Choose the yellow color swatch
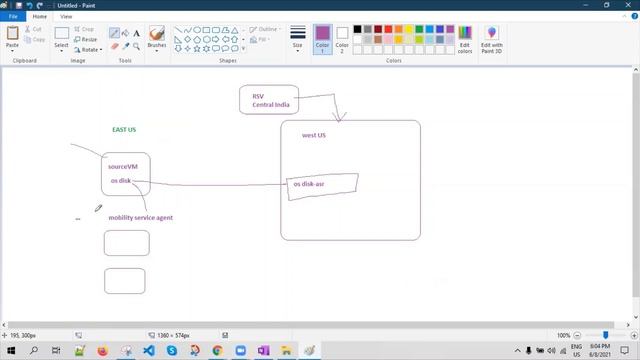Image resolution: width=640 pixels, height=360 pixels. click(x=409, y=29)
